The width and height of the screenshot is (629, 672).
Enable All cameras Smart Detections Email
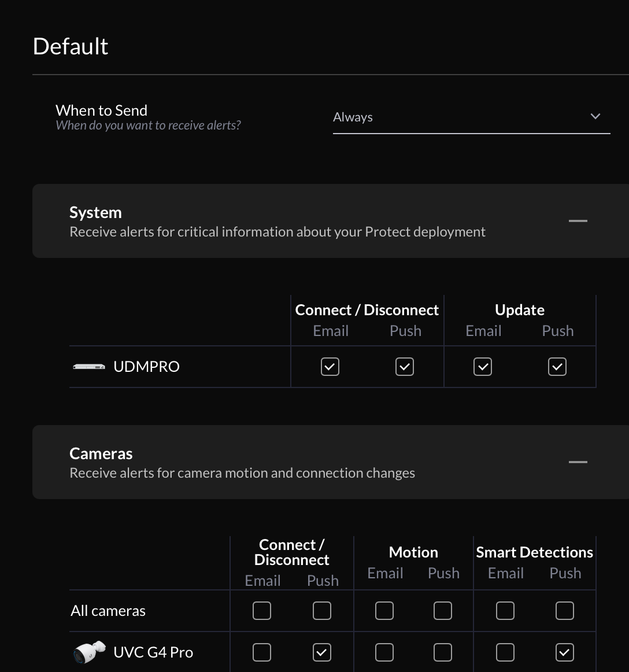point(505,610)
